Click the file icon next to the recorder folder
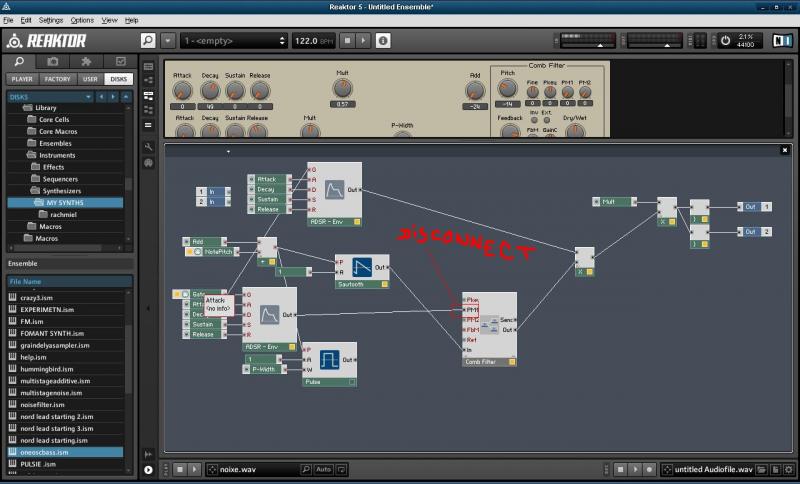800x484 pixels. [x=776, y=469]
